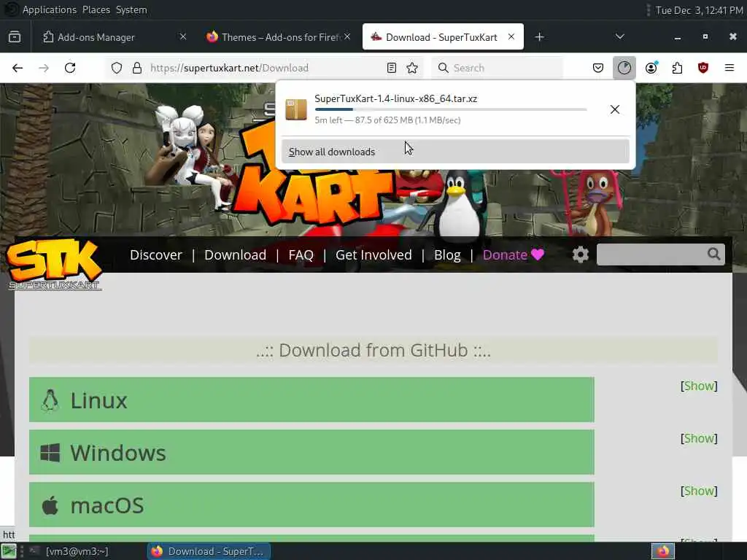Close the Themes Add-ons tab
The width and height of the screenshot is (747, 560).
[347, 36]
